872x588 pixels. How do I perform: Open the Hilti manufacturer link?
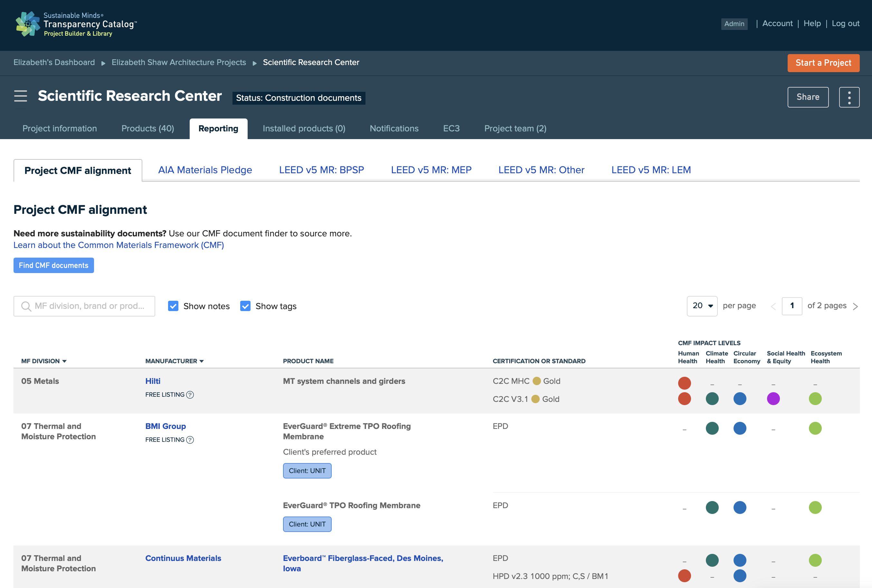153,381
